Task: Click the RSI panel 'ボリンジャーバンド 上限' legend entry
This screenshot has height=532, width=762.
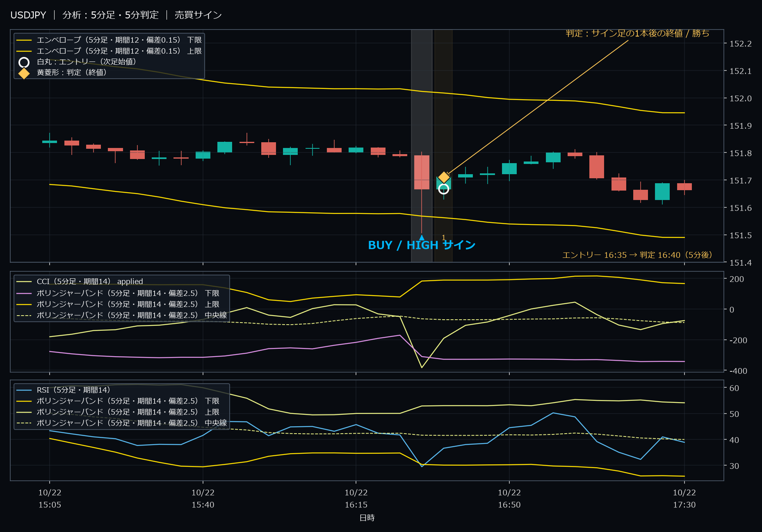Action: click(x=118, y=412)
